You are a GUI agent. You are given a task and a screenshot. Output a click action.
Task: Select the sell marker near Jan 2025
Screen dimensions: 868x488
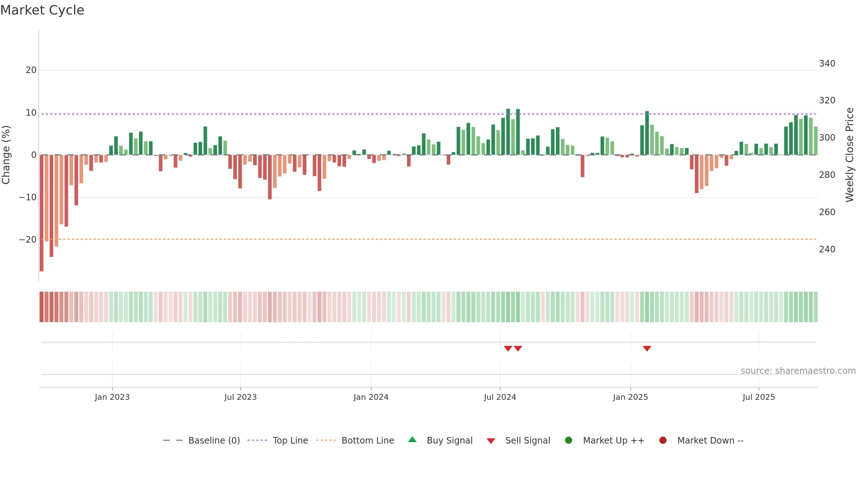click(647, 348)
